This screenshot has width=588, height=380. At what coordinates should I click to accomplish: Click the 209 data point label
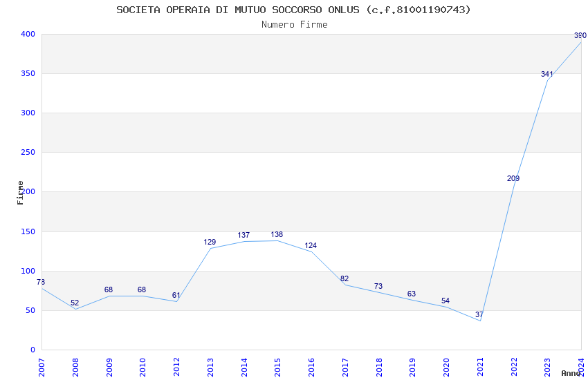pyautogui.click(x=513, y=178)
